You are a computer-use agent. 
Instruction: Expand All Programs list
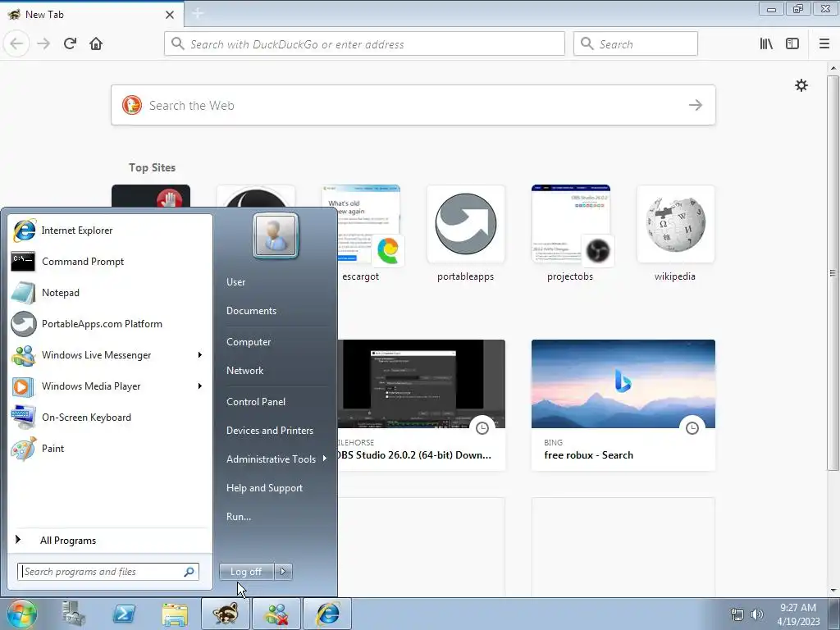[x=111, y=541]
